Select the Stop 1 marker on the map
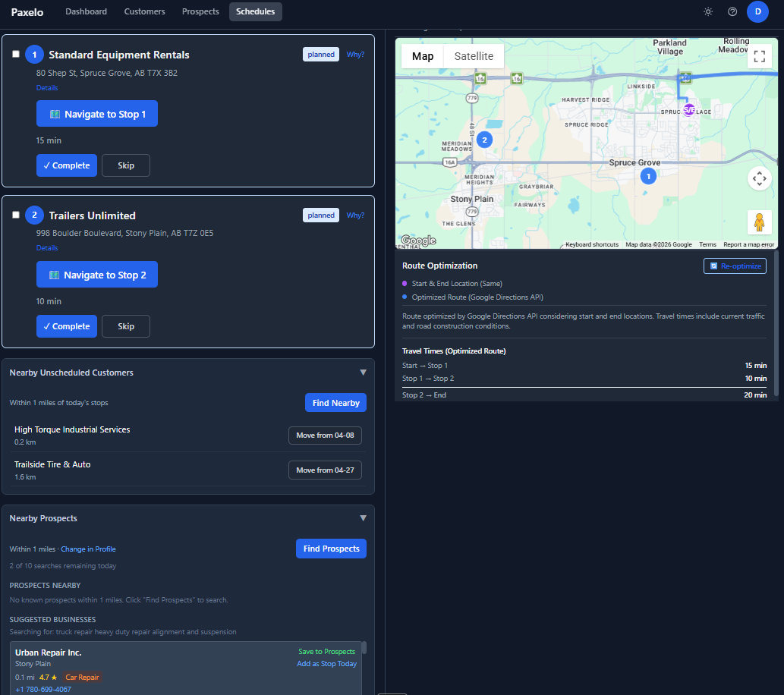The width and height of the screenshot is (784, 695). (x=648, y=175)
